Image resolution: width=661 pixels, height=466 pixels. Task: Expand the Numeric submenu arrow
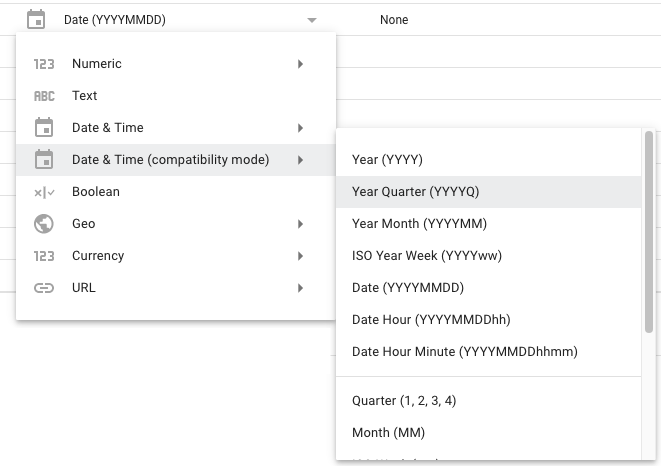300,64
